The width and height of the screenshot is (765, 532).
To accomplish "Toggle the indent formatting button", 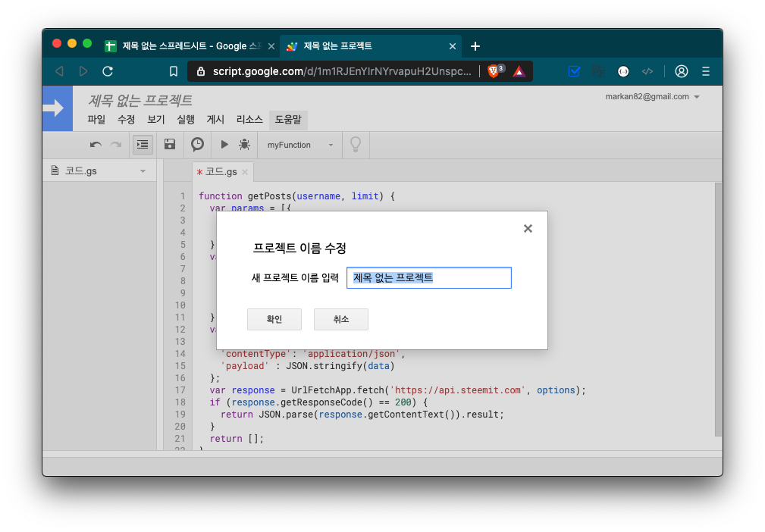I will point(143,145).
